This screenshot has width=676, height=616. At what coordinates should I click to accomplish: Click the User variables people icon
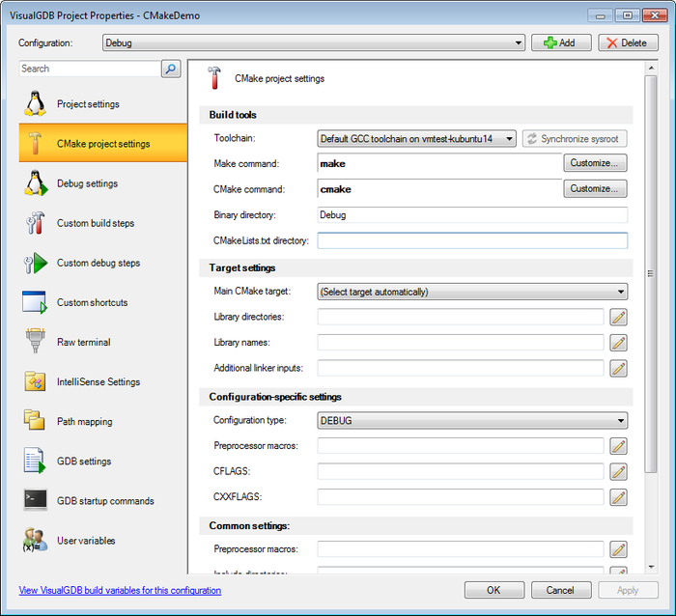35,540
